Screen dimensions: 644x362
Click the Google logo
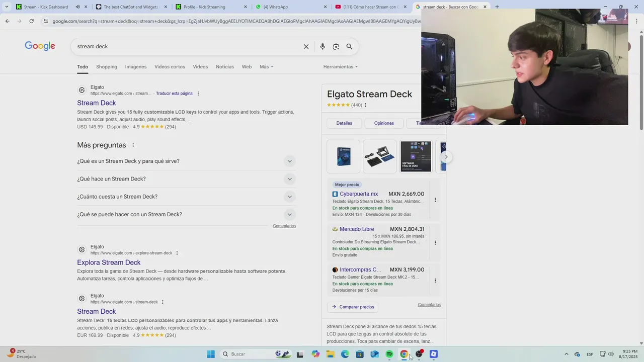[40, 46]
